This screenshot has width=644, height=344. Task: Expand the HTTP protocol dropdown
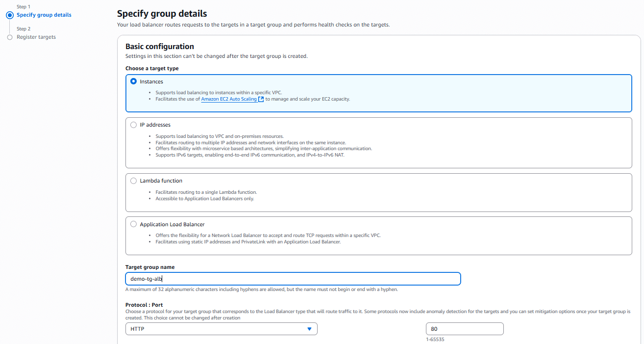pyautogui.click(x=221, y=329)
